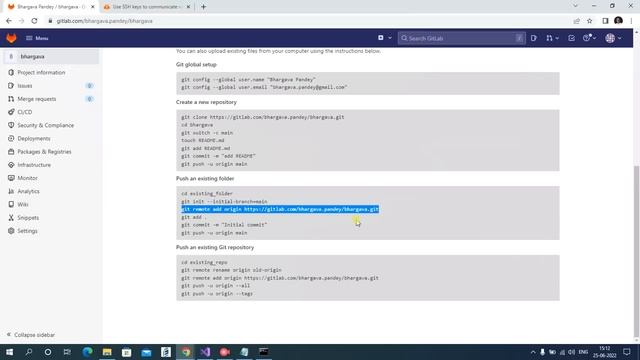The image size is (640, 360).
Task: Close the Use SSH keys tab
Action: (188, 7)
